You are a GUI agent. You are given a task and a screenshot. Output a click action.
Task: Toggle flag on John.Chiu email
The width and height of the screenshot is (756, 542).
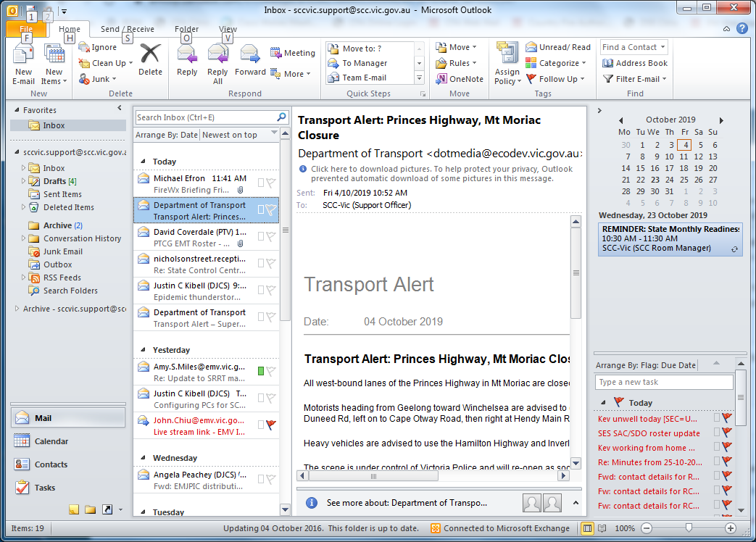point(270,425)
